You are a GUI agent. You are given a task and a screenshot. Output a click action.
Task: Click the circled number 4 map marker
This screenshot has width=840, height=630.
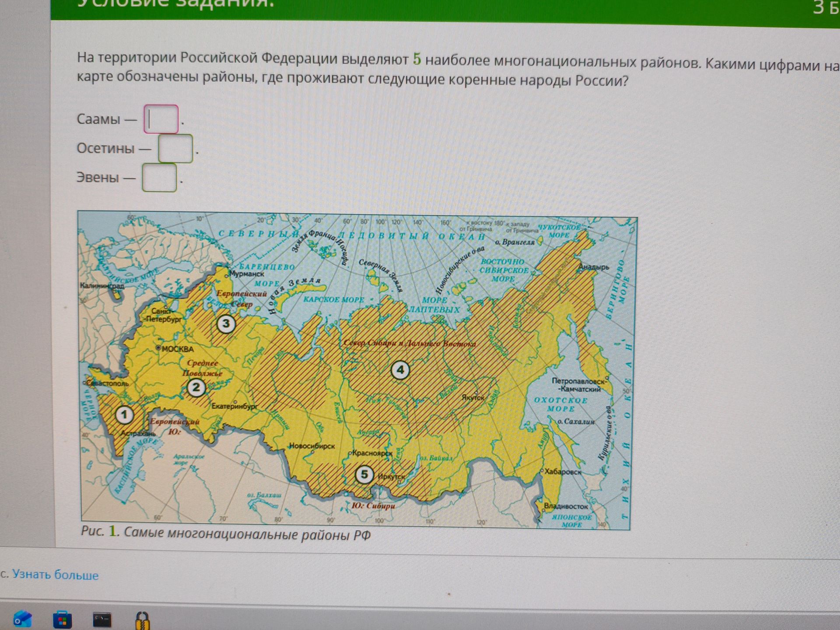[x=400, y=370]
